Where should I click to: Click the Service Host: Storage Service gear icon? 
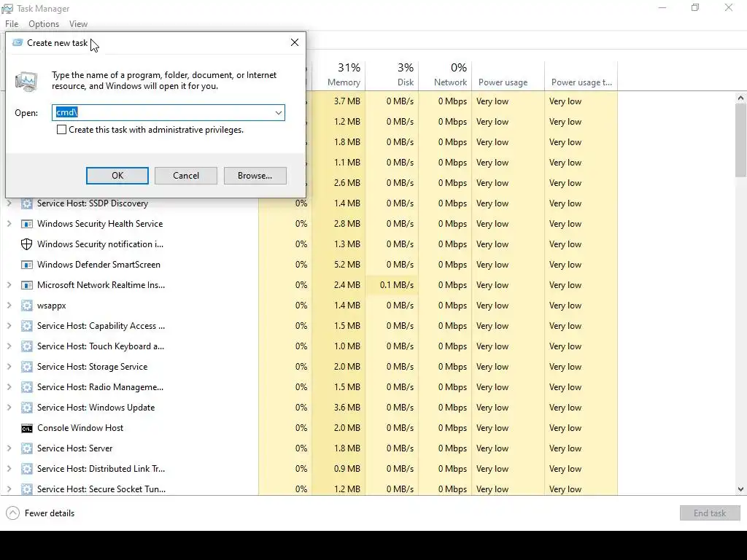(27, 367)
